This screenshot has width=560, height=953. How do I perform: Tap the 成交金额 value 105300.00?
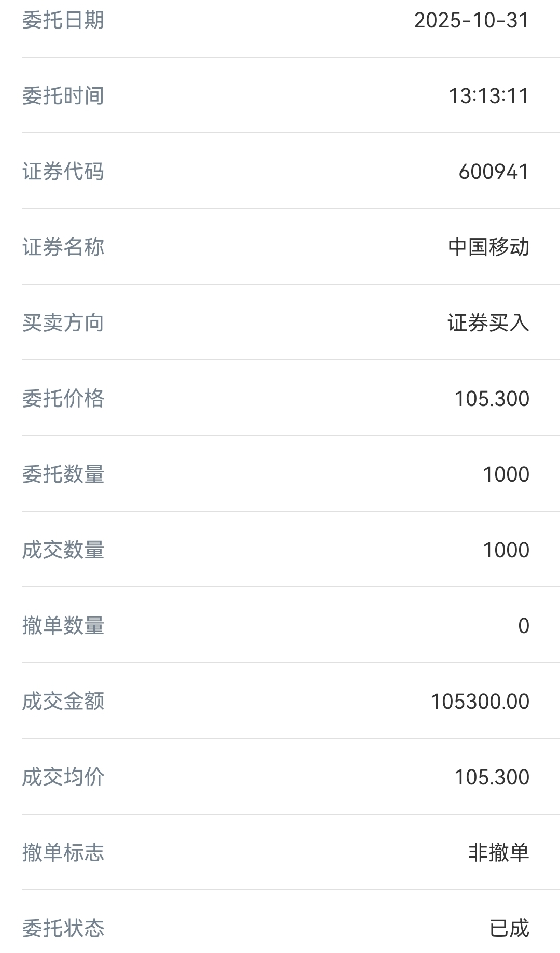pos(480,702)
